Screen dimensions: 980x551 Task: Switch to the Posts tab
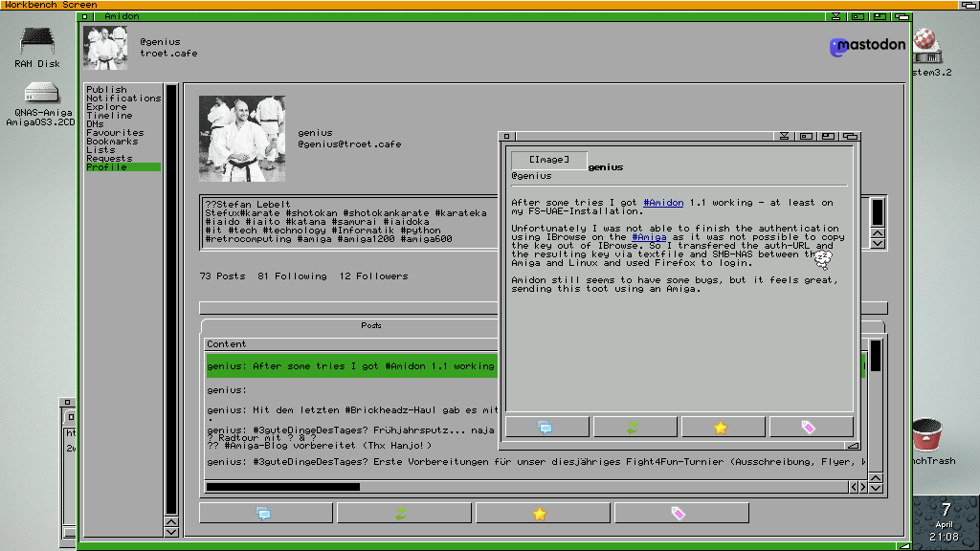(371, 325)
